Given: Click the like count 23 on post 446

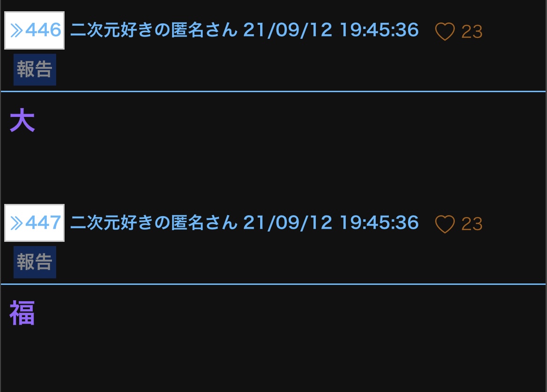Looking at the screenshot, I should click(472, 32).
